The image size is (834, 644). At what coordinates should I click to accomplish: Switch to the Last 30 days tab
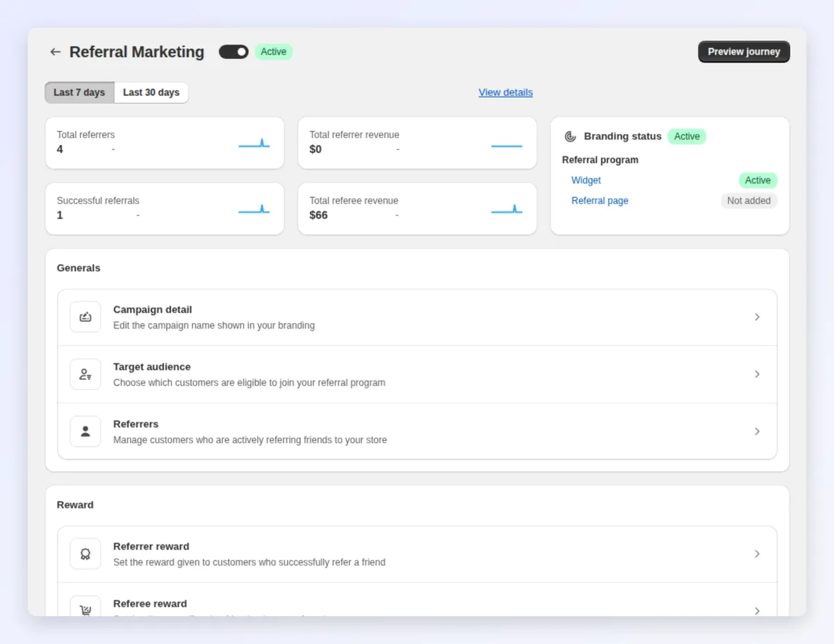coord(152,92)
